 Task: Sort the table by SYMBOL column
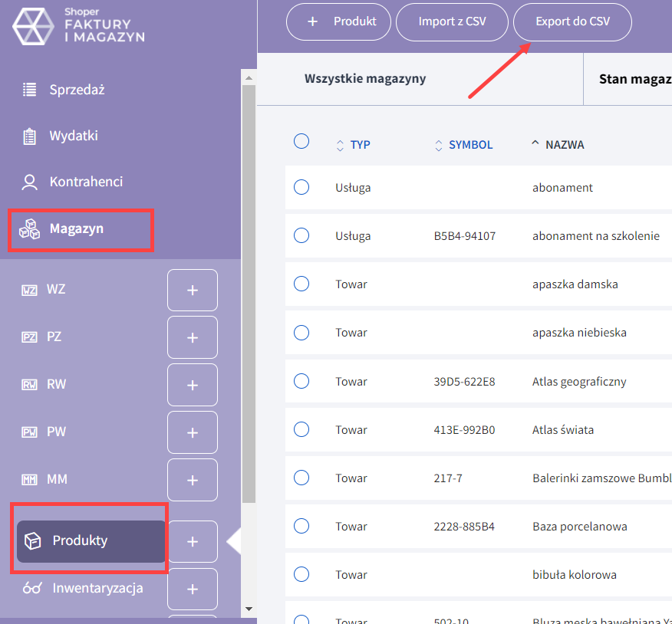click(470, 145)
